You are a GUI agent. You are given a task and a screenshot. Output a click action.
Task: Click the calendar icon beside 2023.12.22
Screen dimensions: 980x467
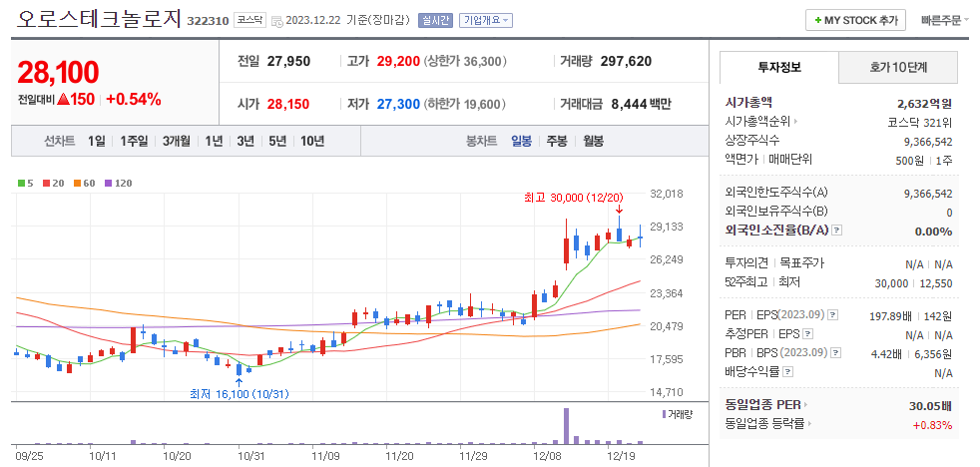coord(276,22)
